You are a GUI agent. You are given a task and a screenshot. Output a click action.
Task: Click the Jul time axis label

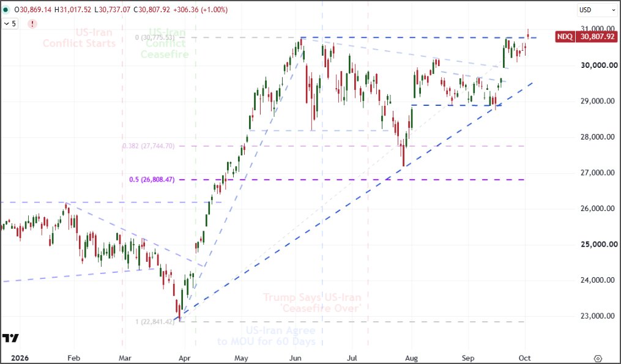[352, 358]
